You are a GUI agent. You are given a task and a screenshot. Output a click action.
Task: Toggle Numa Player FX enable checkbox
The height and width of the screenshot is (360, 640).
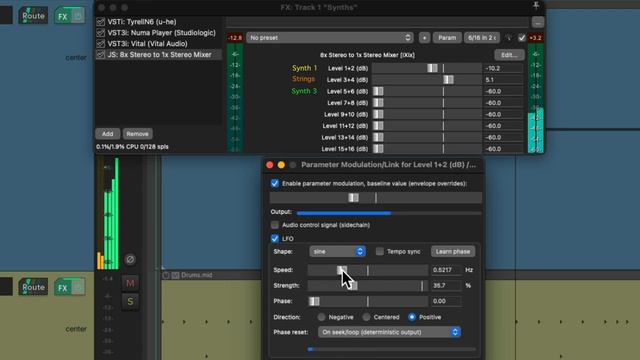pos(100,33)
